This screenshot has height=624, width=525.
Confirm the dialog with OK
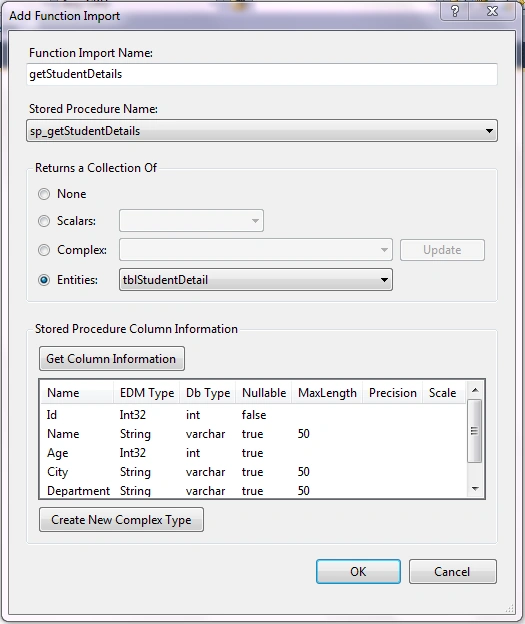(x=358, y=571)
